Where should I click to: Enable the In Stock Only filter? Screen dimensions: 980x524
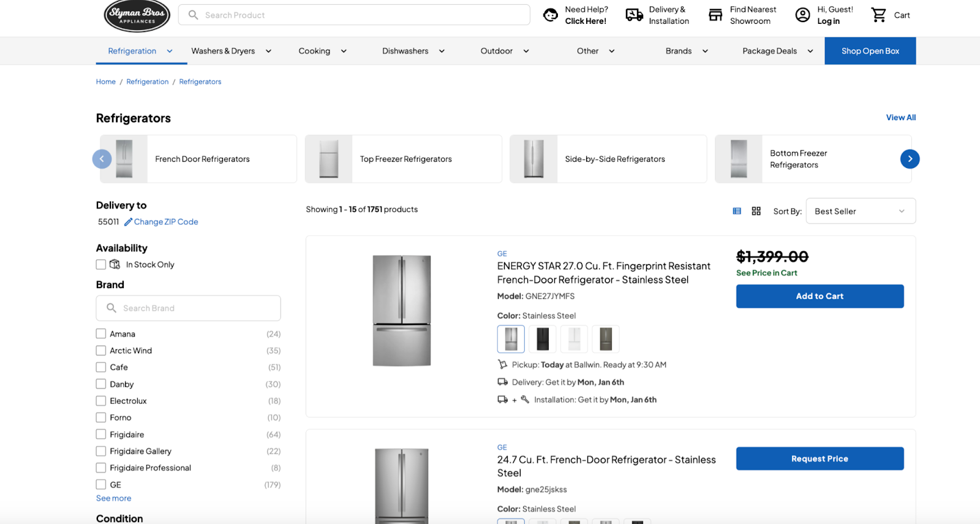[x=101, y=265]
